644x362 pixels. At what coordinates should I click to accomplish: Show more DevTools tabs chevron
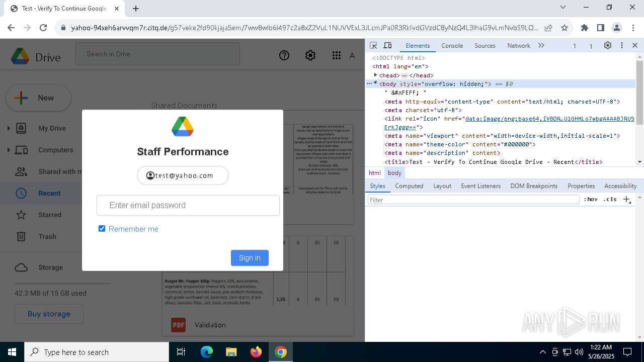coord(541,45)
